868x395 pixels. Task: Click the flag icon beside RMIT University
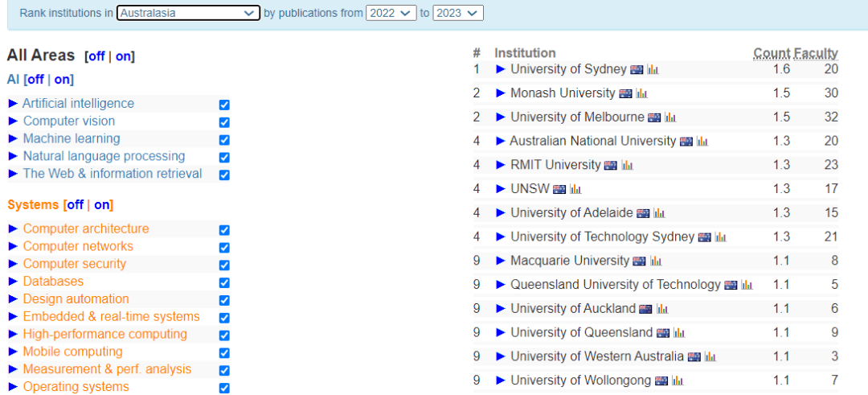tap(611, 165)
